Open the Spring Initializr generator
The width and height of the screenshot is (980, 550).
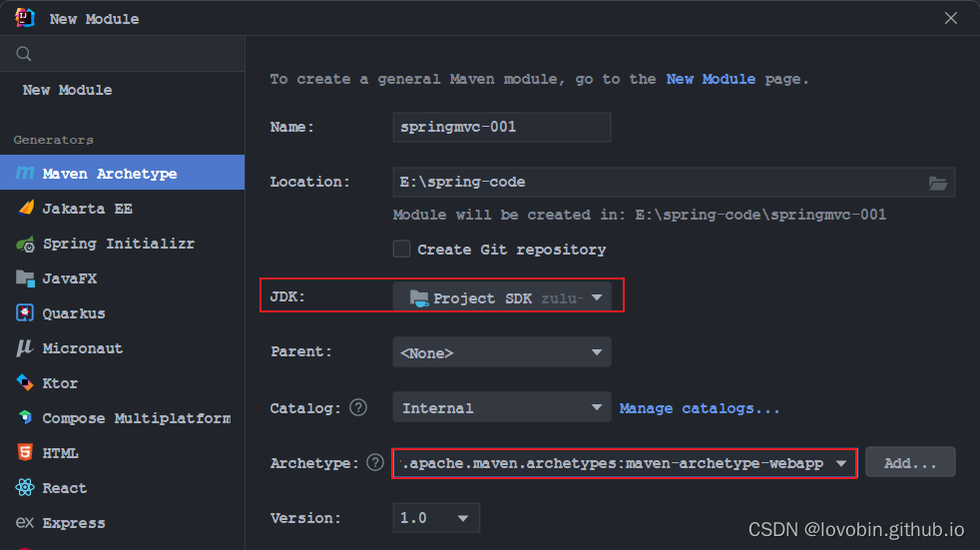coord(122,244)
